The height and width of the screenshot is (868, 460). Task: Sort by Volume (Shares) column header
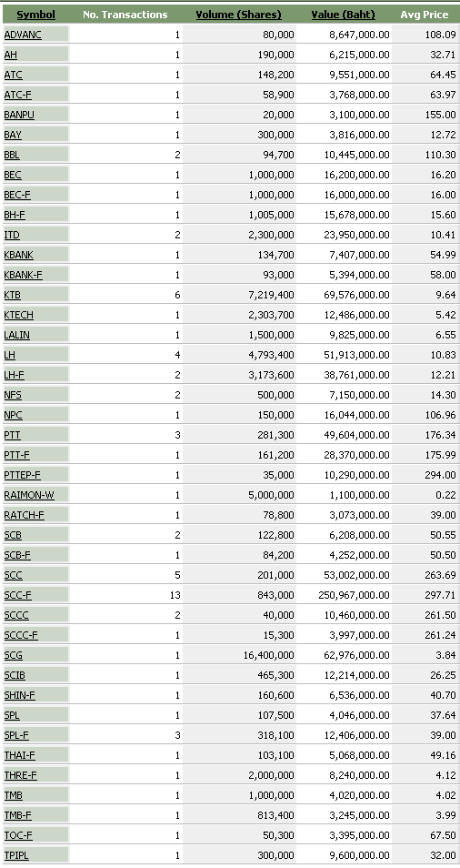[x=239, y=15]
